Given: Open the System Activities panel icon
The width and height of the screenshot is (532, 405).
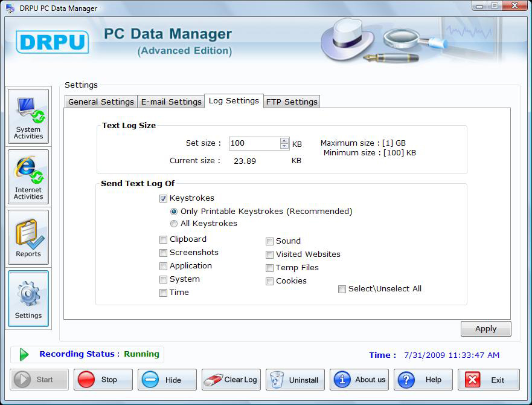Looking at the screenshot, I should point(28,117).
